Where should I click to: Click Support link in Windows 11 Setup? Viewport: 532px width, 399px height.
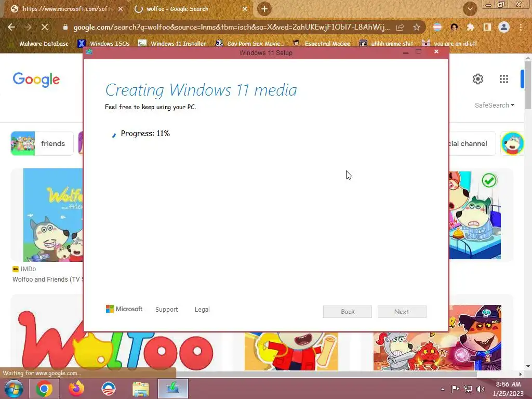click(167, 310)
